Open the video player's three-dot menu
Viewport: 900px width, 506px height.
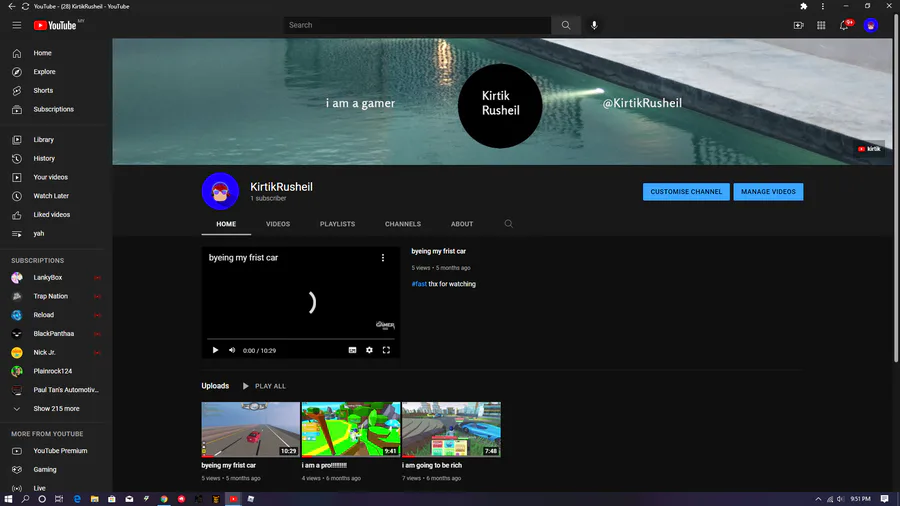click(383, 258)
